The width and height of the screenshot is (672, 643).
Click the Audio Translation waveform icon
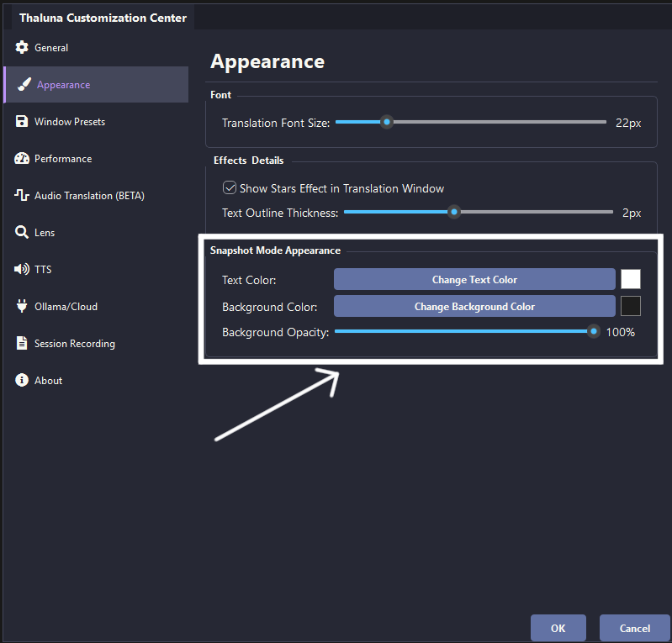(22, 195)
